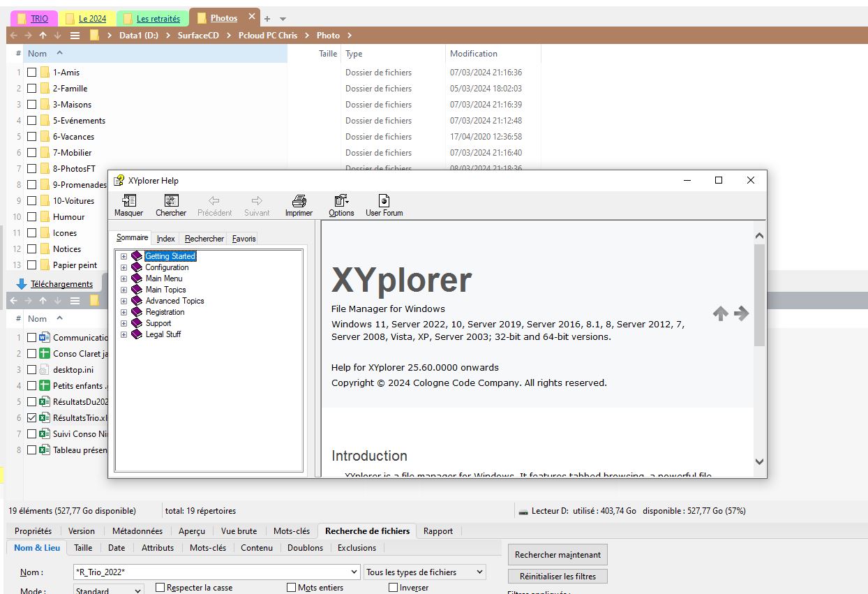Switch to the Index tab in Help
Viewport: 868px width, 594px height.
point(165,239)
